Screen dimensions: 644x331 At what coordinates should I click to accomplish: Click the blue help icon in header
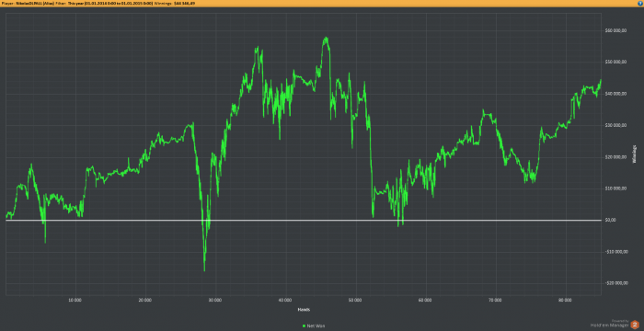point(640,3)
